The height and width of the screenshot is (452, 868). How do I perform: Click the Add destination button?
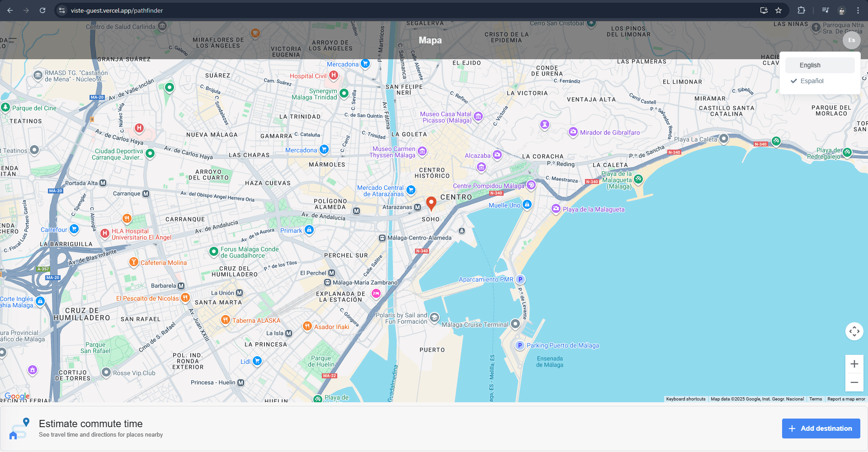point(821,428)
